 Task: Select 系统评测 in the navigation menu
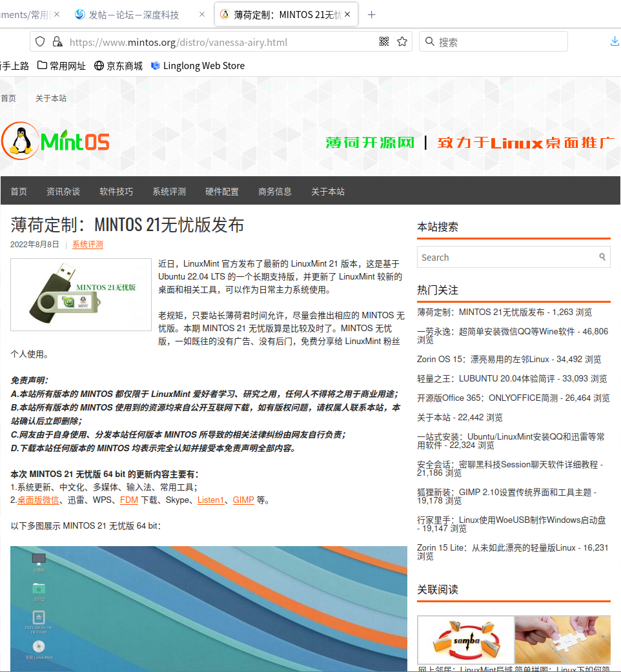click(x=168, y=191)
